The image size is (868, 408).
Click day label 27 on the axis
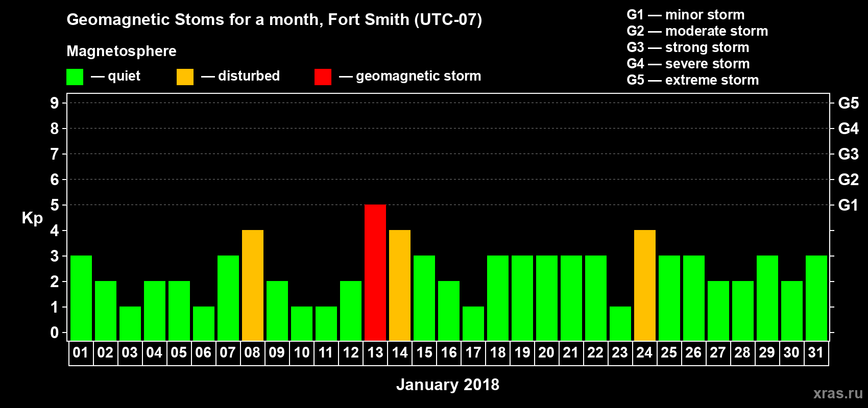coord(718,352)
